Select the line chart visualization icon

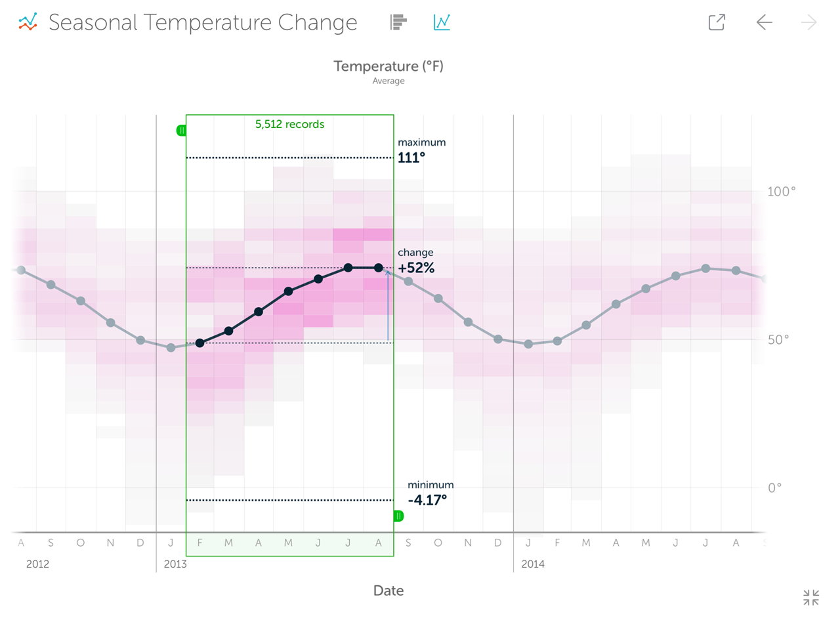442,22
